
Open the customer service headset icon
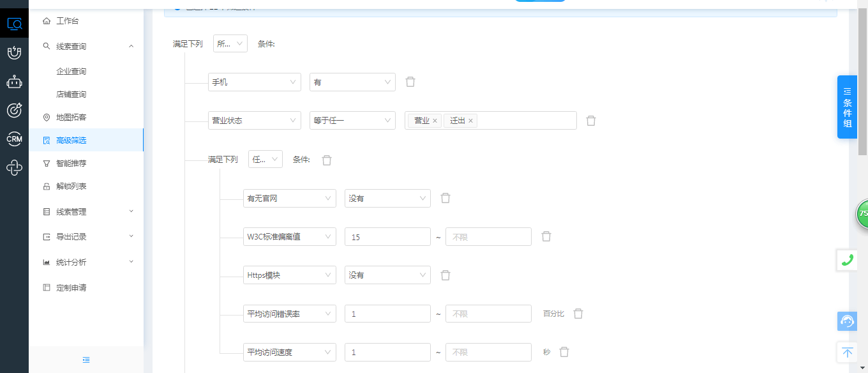pyautogui.click(x=847, y=321)
